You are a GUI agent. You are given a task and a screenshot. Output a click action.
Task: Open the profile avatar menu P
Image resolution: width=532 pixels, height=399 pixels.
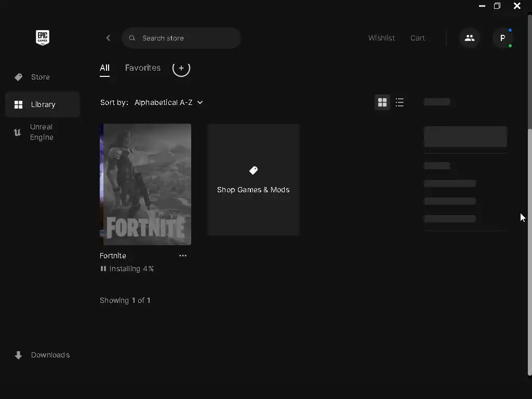pyautogui.click(x=502, y=38)
